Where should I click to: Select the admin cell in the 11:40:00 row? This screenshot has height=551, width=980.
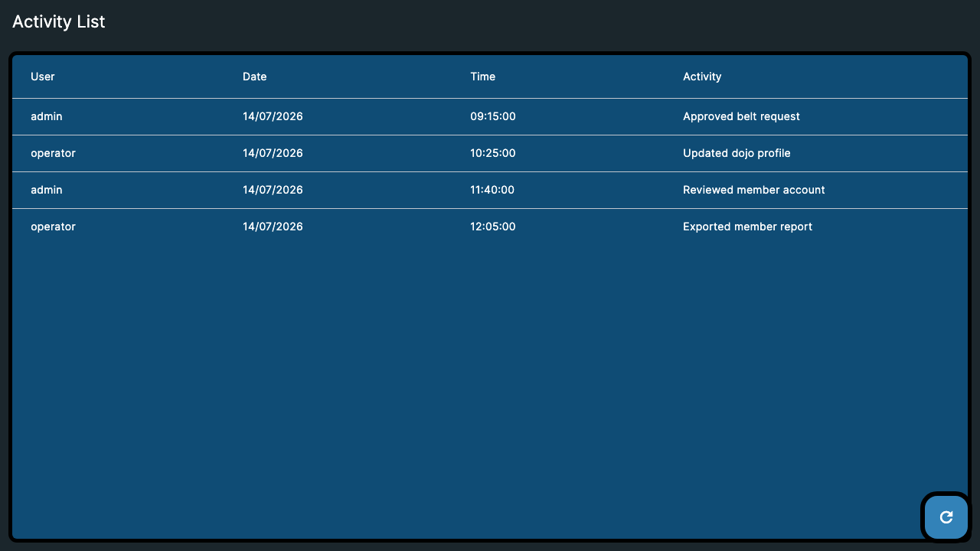coord(47,190)
